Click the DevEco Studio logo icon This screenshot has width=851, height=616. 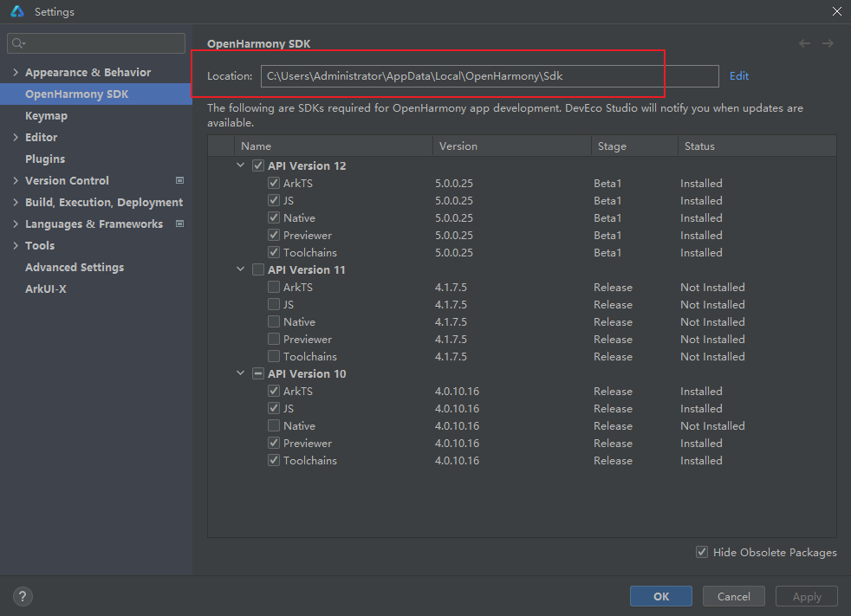(17, 11)
